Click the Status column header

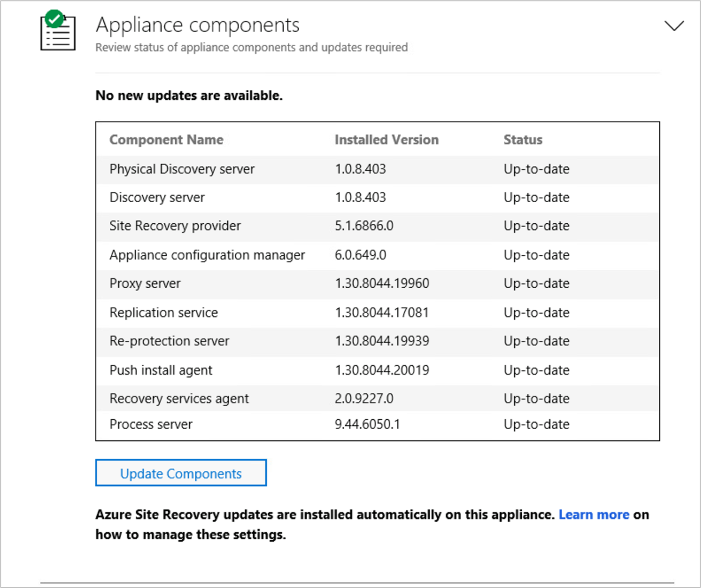(x=523, y=140)
